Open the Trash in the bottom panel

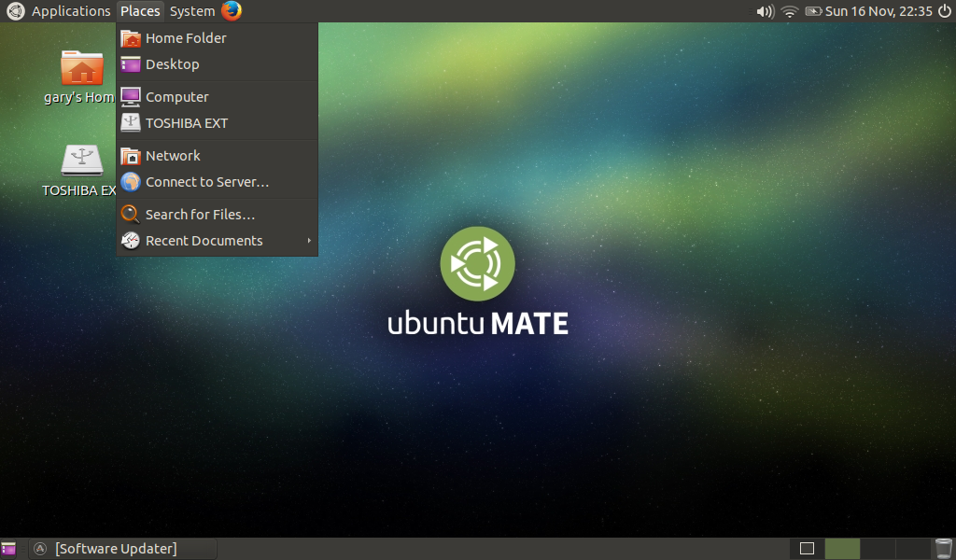[x=944, y=549]
